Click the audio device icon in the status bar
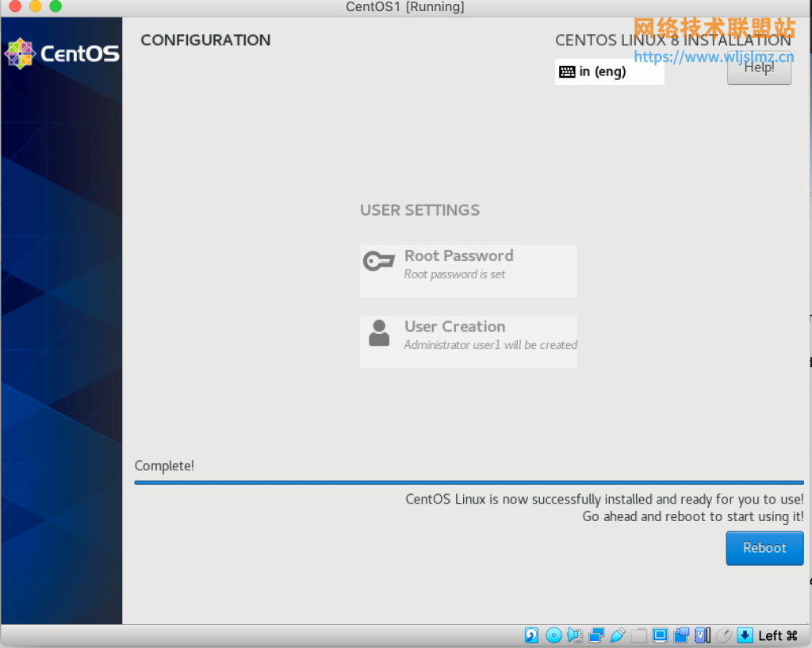 coord(573,635)
